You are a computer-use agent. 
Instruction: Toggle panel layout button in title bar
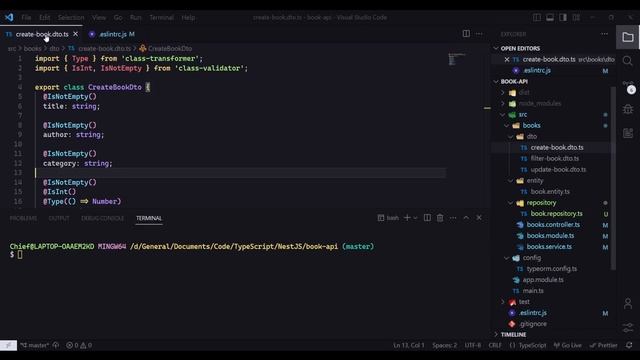pos(550,18)
